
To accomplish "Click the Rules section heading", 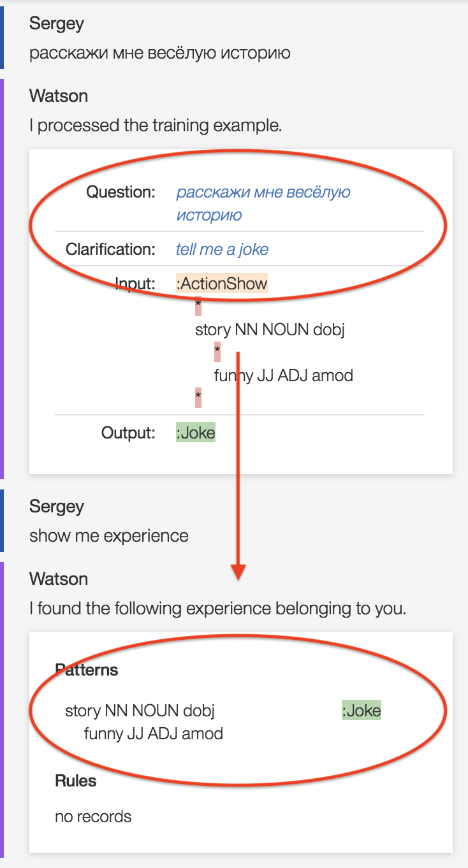I will pos(76,781).
